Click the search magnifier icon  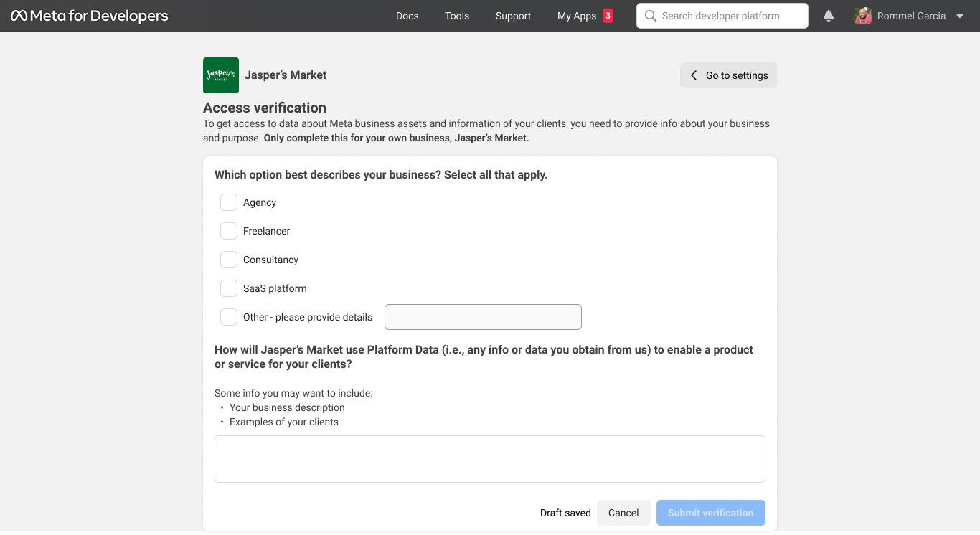click(651, 16)
